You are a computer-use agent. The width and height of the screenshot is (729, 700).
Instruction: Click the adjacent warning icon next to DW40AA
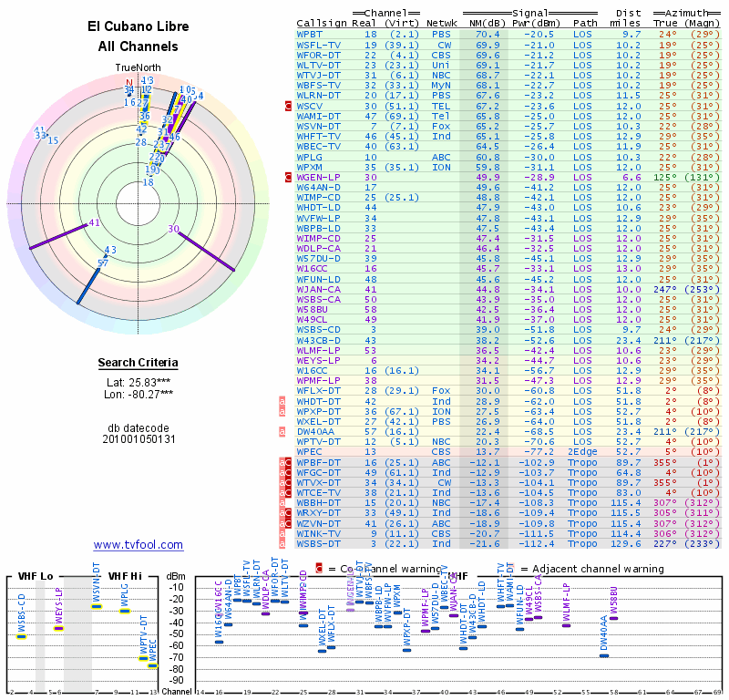(282, 431)
